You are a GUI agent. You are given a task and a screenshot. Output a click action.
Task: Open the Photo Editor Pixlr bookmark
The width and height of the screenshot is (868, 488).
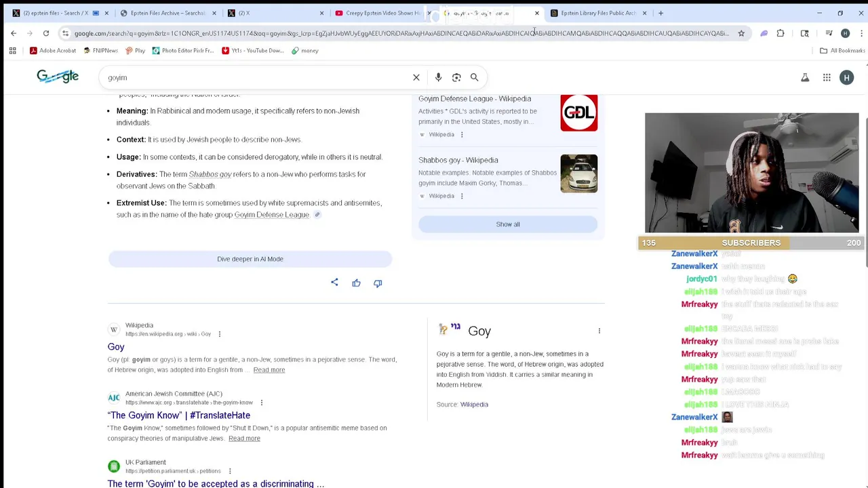183,50
